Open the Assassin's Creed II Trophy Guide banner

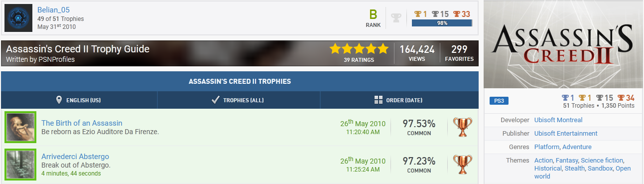(x=240, y=53)
